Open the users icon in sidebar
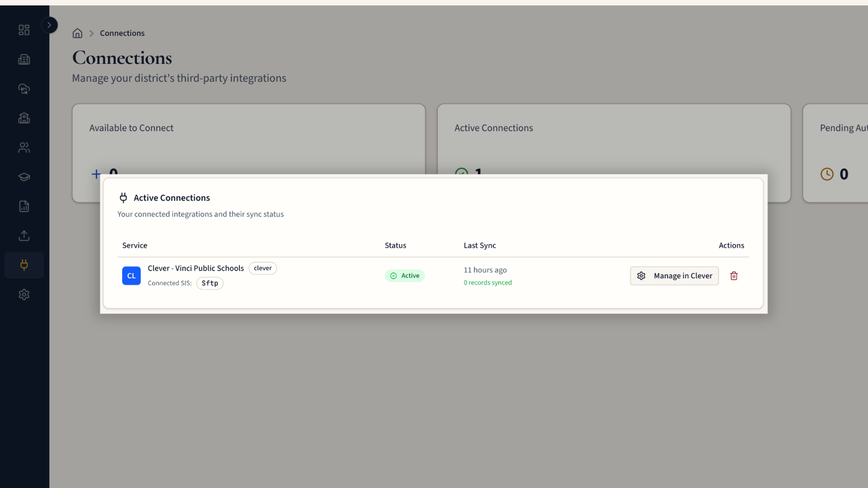The height and width of the screenshot is (488, 868). 24,147
